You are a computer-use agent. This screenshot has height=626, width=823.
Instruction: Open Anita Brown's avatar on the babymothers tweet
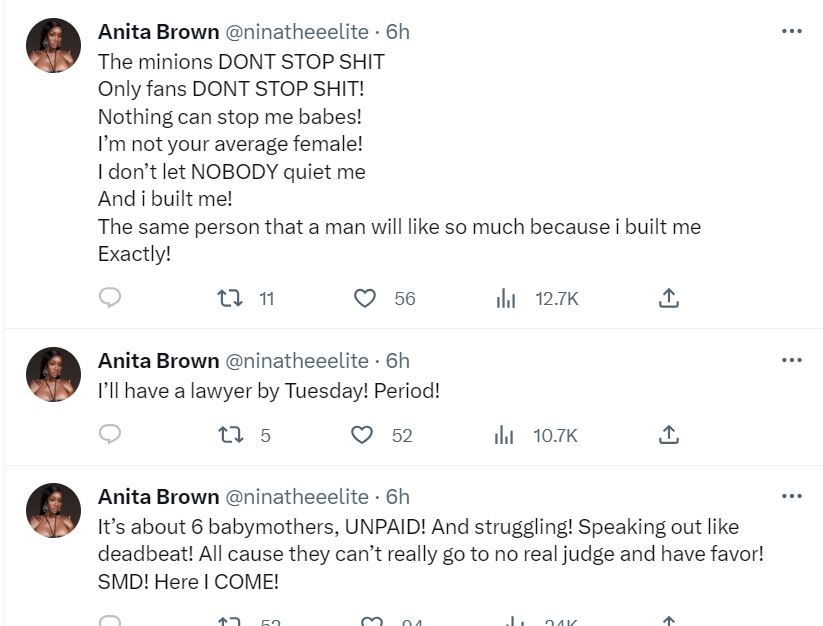pyautogui.click(x=53, y=510)
